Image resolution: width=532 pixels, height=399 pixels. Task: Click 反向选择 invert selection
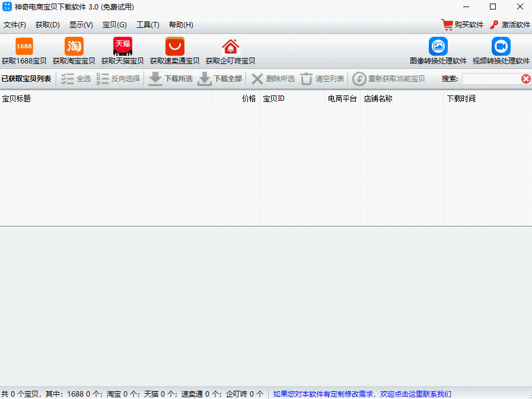coord(119,79)
